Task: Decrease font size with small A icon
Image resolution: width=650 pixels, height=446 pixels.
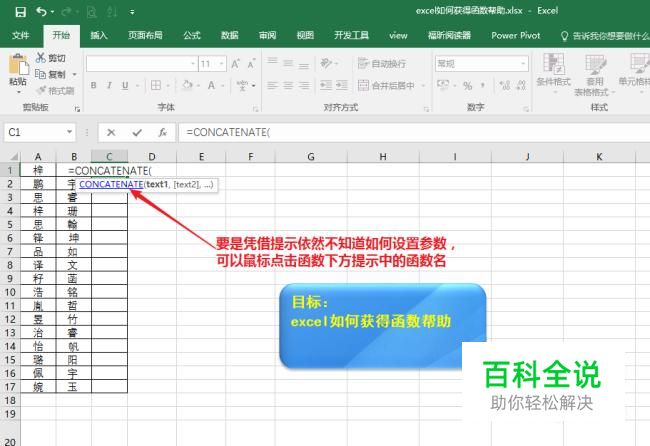Action: (x=251, y=64)
